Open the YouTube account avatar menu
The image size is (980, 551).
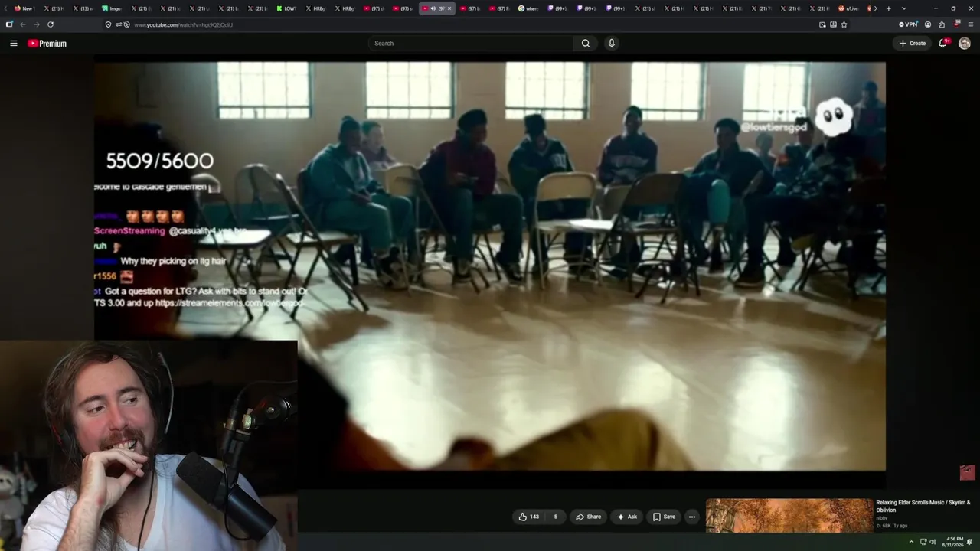(x=965, y=44)
